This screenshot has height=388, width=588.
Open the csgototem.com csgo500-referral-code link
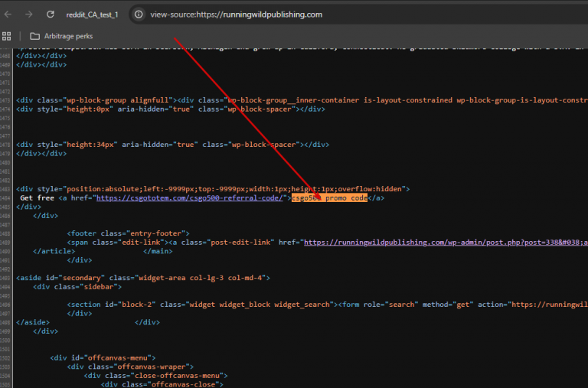(189, 198)
